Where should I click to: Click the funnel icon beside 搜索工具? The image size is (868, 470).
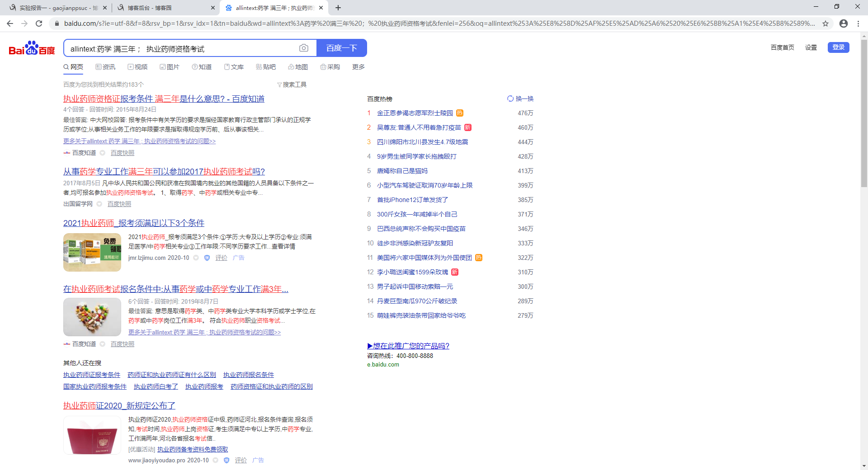click(279, 85)
